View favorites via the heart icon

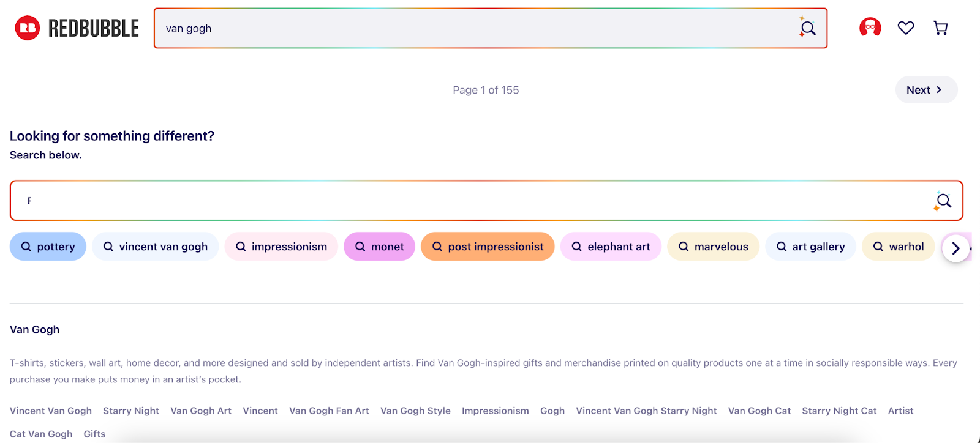906,28
